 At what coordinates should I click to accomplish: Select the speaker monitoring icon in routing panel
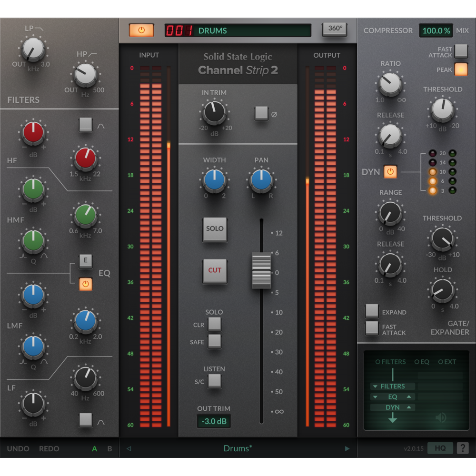[x=440, y=417]
